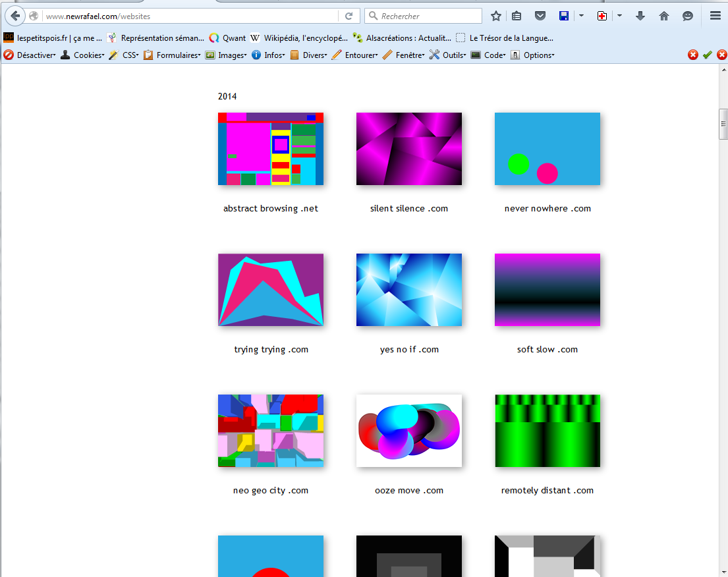Screen dimensions: 728x577
Task: Bookmark this page with the star icon
Action: point(496,16)
